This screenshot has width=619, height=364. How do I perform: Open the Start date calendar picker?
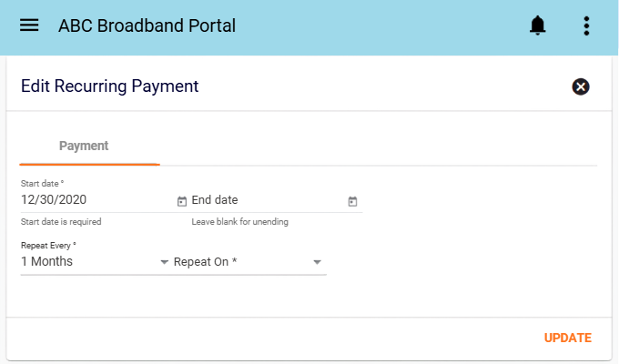[181, 201]
